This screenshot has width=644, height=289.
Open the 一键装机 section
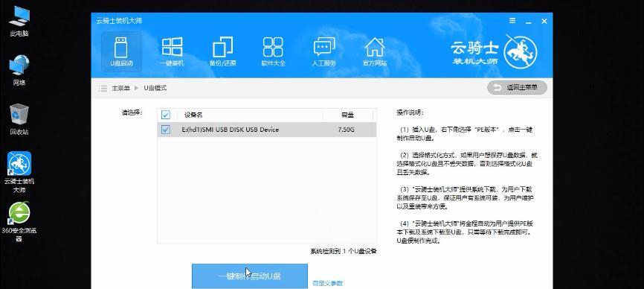tap(172, 52)
